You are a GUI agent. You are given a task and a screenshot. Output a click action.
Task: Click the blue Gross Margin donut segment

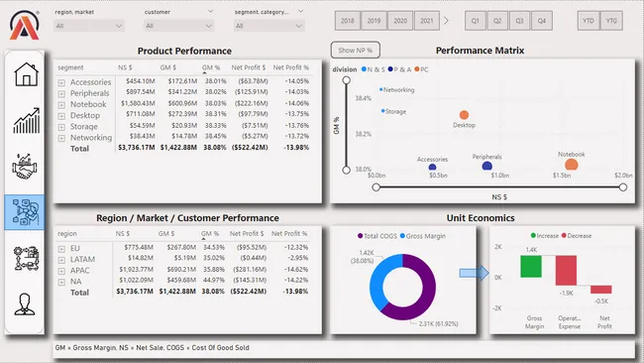(x=377, y=280)
